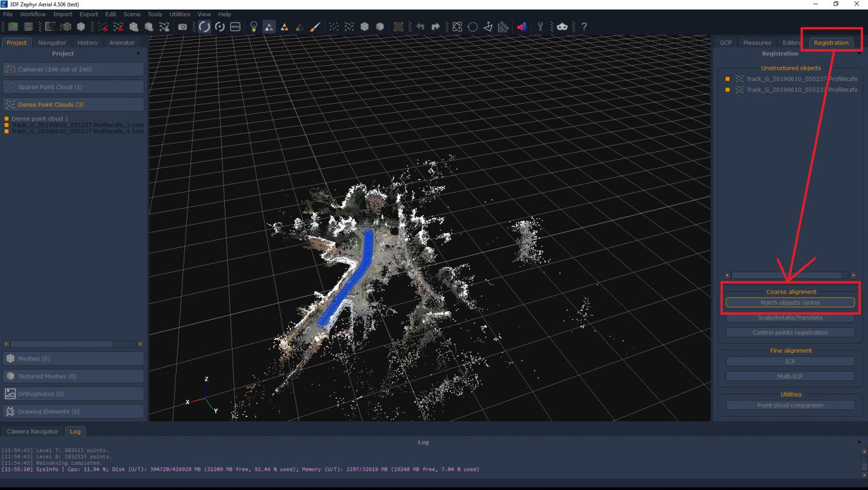The image size is (868, 490).
Task: Open the Import menu
Action: pos(63,14)
